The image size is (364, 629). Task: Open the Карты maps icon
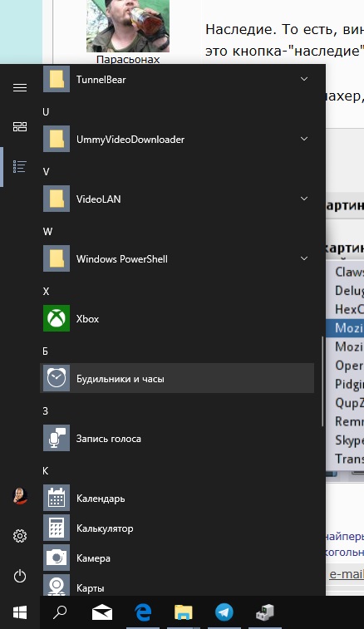click(57, 585)
